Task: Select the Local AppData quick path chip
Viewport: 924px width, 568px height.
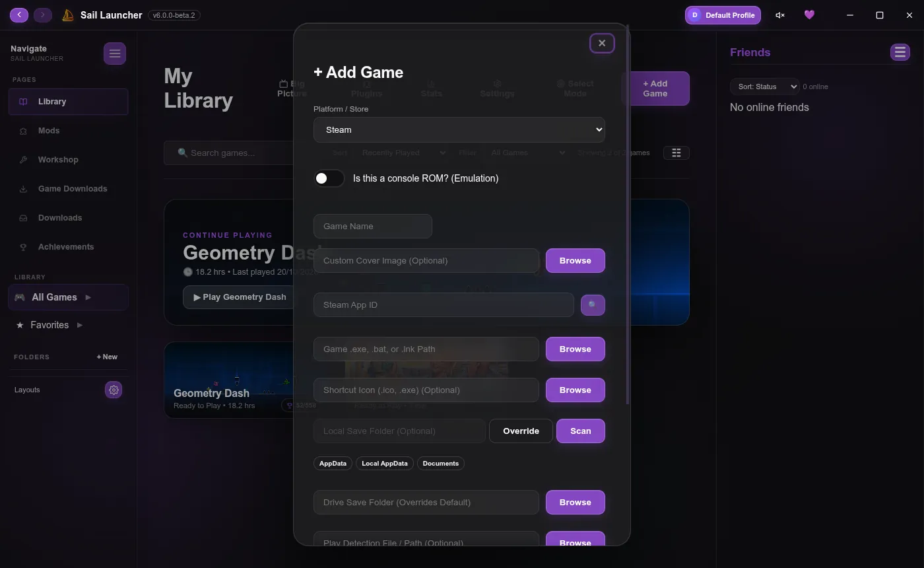Action: click(385, 463)
